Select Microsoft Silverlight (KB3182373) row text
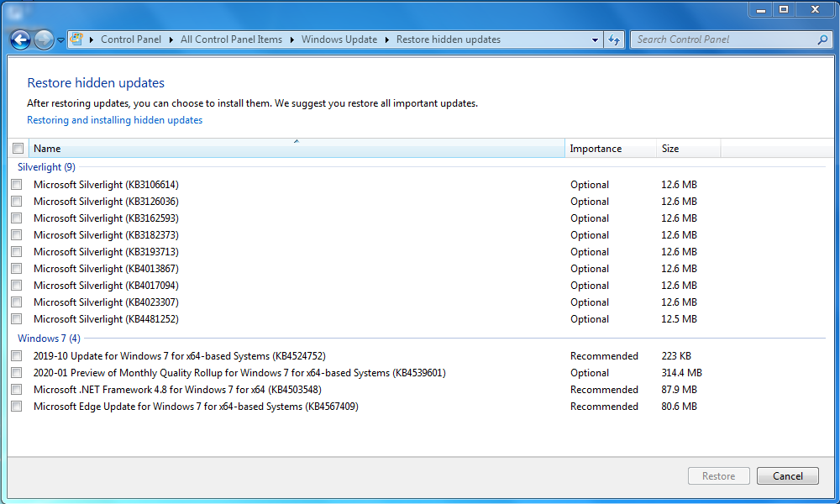This screenshot has width=840, height=504. (x=106, y=235)
